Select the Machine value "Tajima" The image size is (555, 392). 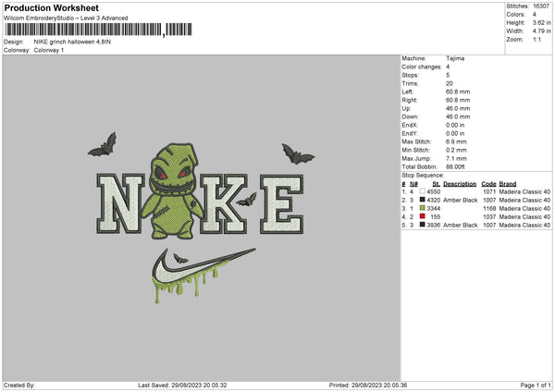tap(455, 58)
